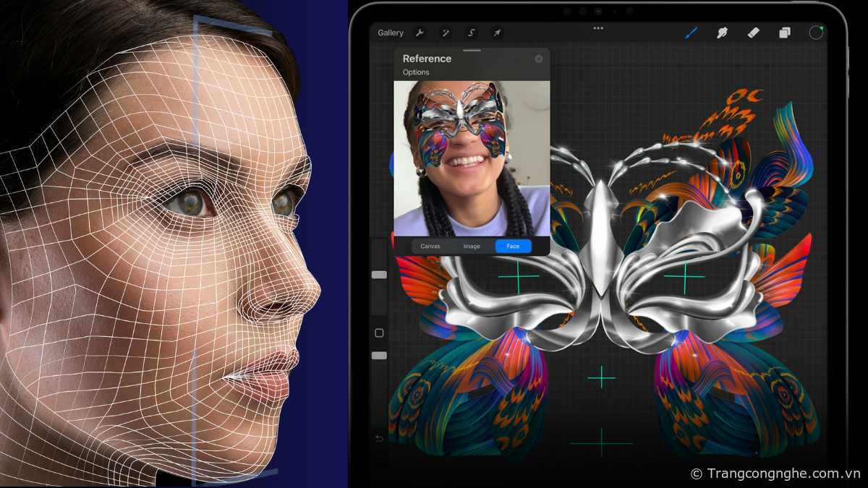Select the Eraser tool

coord(753,33)
